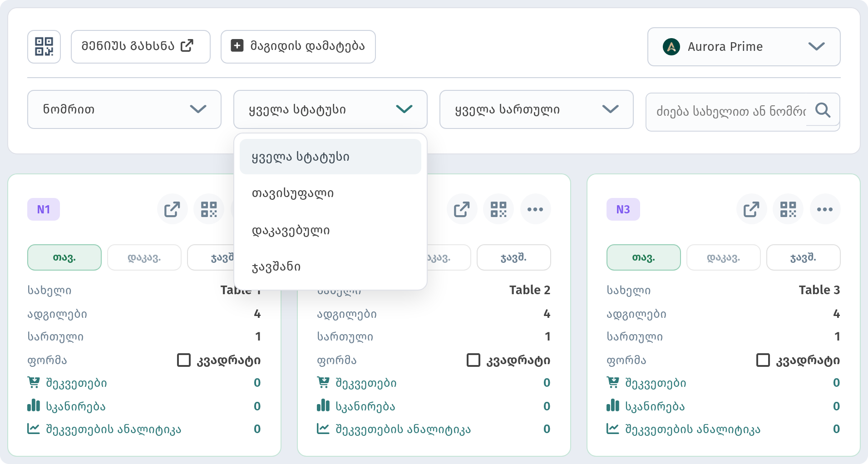The height and width of the screenshot is (464, 868).
Task: Collapse the ყველა სტატუსი status dropdown
Action: (330, 109)
